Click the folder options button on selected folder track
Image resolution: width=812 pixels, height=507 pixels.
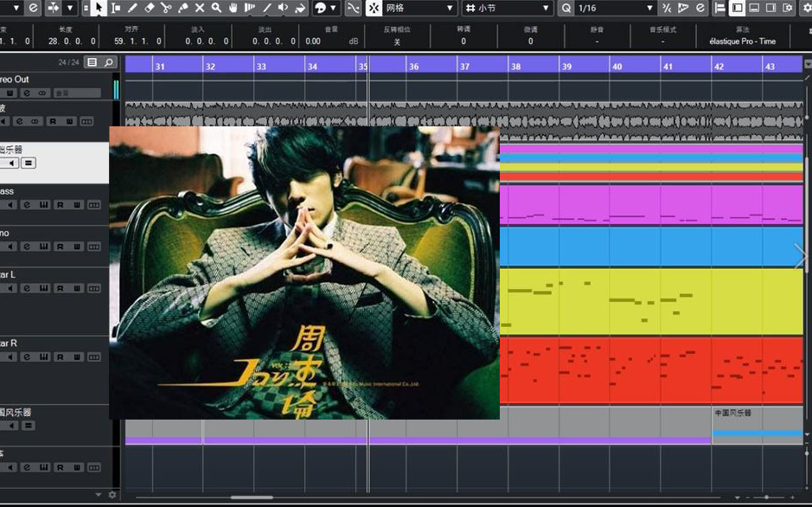coord(29,164)
